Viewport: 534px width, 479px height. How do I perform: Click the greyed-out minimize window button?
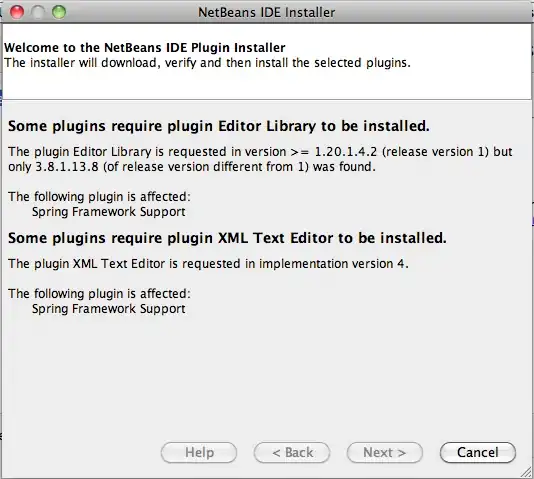tap(38, 12)
